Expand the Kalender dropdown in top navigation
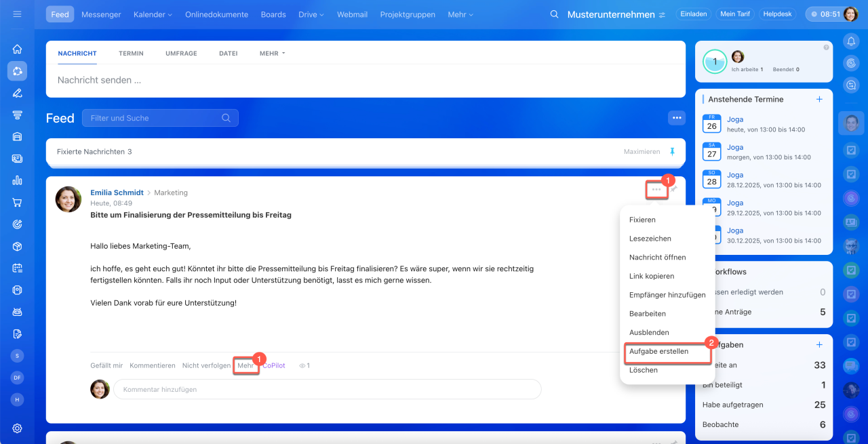Viewport: 868px width, 444px height. pyautogui.click(x=153, y=14)
